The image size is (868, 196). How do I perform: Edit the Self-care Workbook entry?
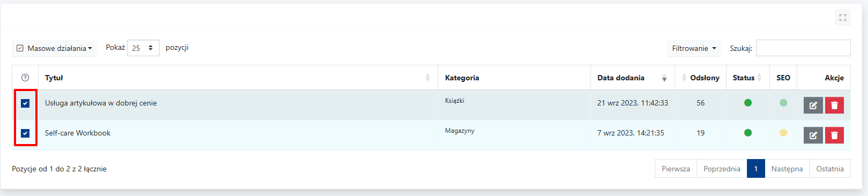pos(813,135)
